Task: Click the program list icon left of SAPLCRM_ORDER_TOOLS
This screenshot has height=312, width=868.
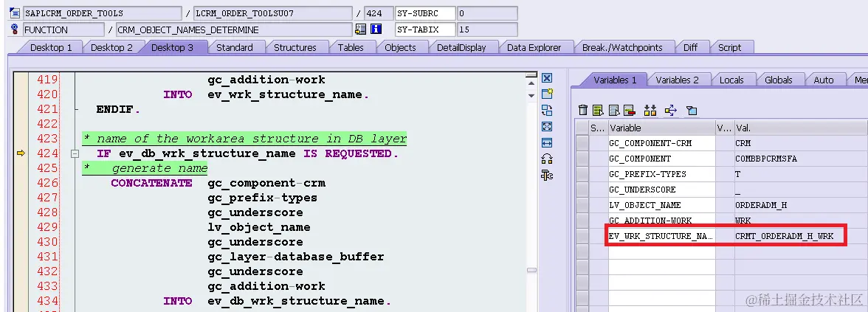Action: (15, 13)
